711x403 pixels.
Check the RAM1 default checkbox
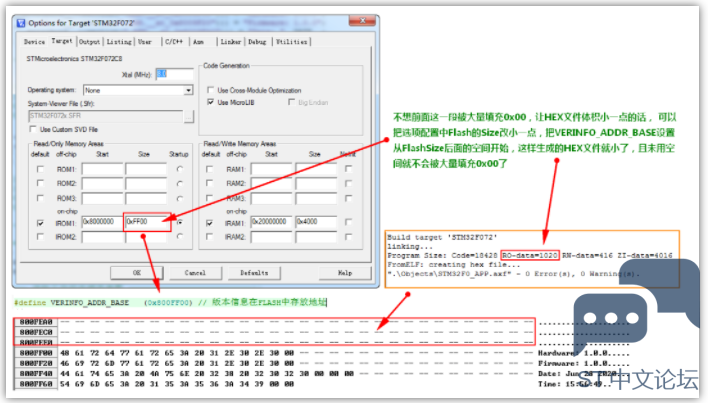[209, 169]
